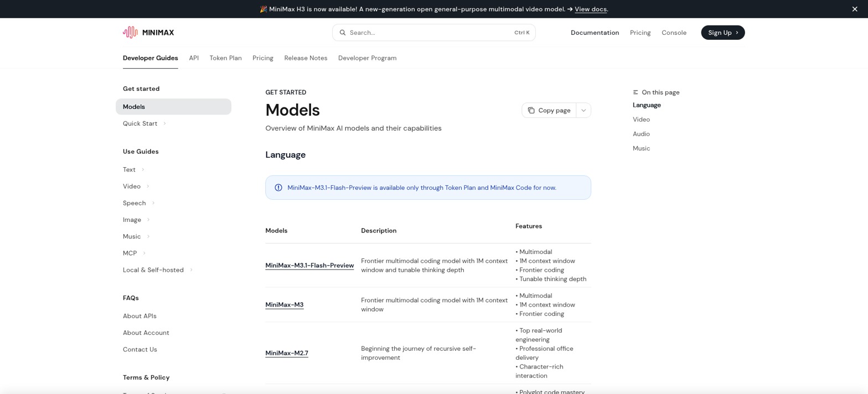Open Local & Self-hosted in sidebar
This screenshot has width=868, height=394.
coord(153,270)
